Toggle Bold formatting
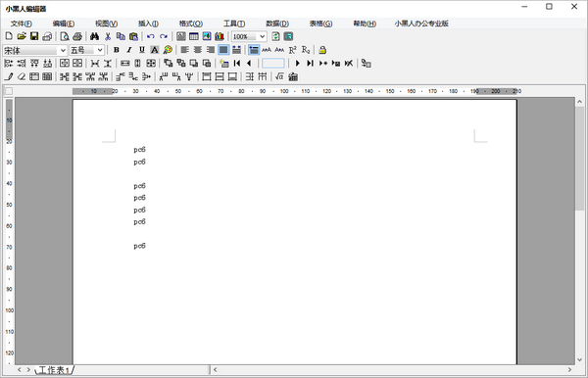The width and height of the screenshot is (588, 378). point(117,50)
